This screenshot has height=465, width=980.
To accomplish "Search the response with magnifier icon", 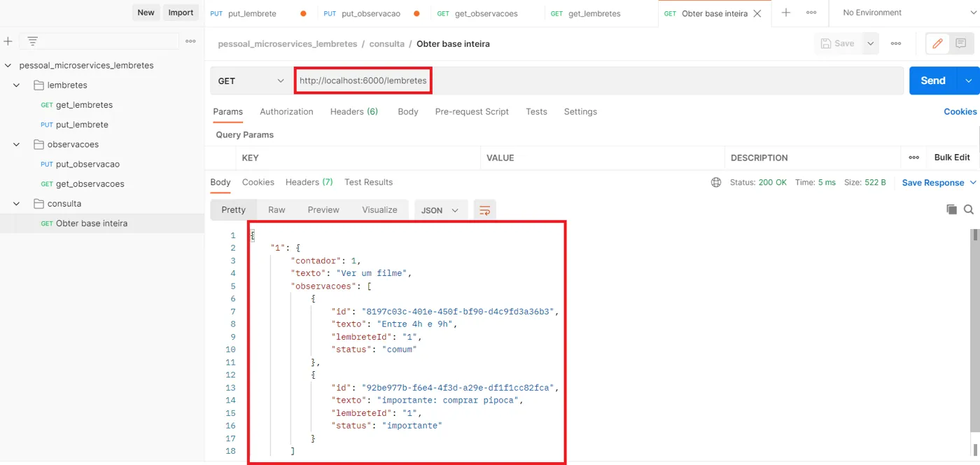I will click(969, 209).
